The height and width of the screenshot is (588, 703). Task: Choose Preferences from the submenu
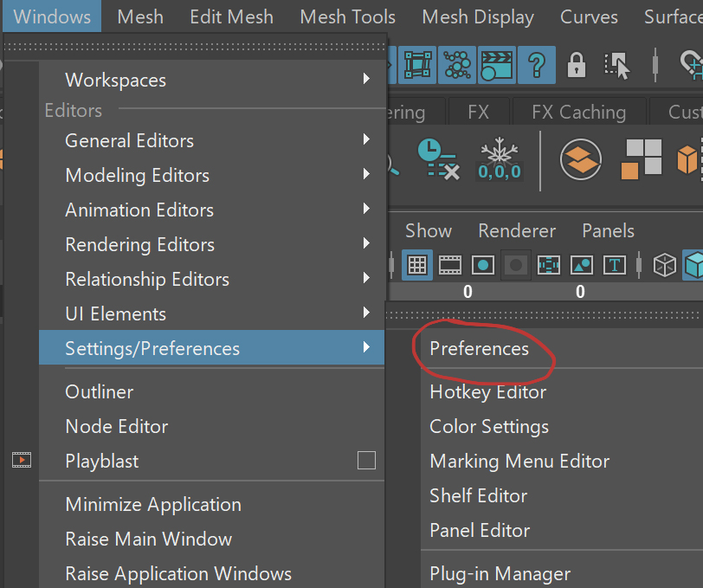479,348
